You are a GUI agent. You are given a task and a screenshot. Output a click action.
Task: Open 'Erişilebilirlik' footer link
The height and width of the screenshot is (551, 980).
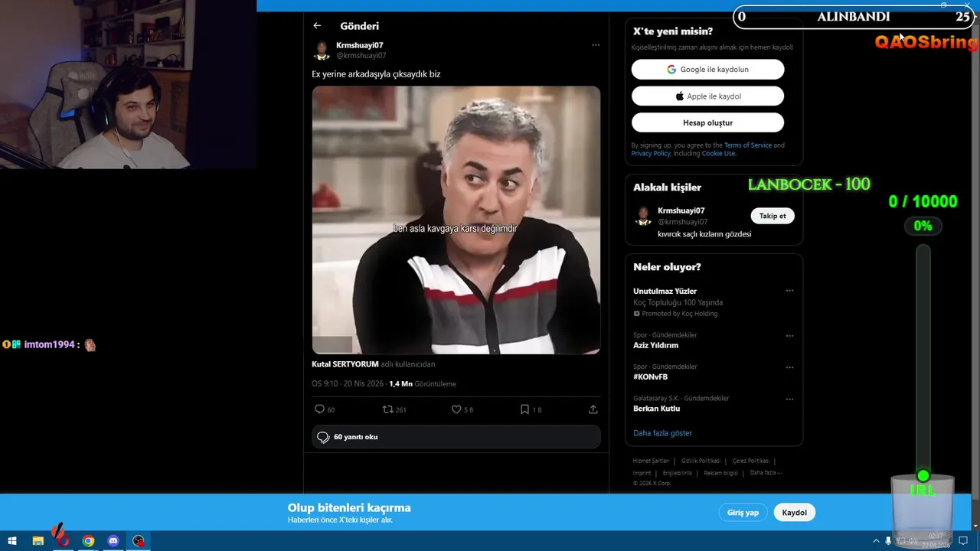(x=678, y=473)
